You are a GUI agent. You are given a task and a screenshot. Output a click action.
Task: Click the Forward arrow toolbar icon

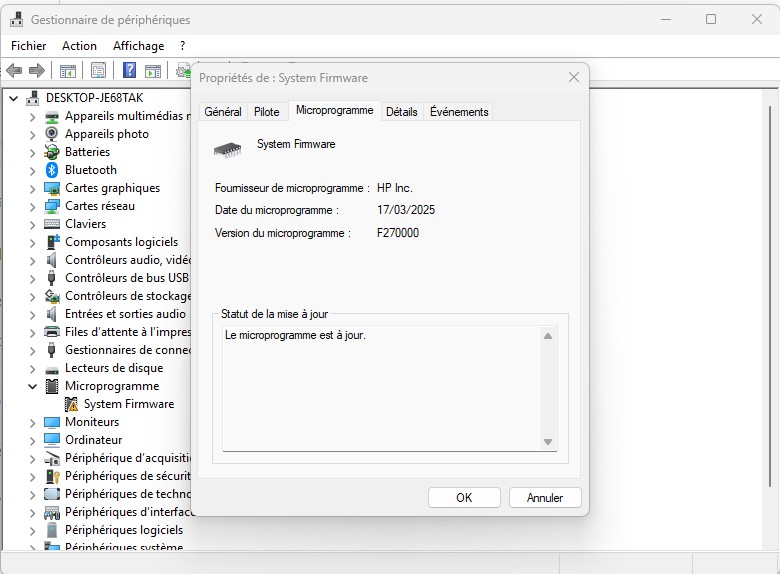(37, 71)
